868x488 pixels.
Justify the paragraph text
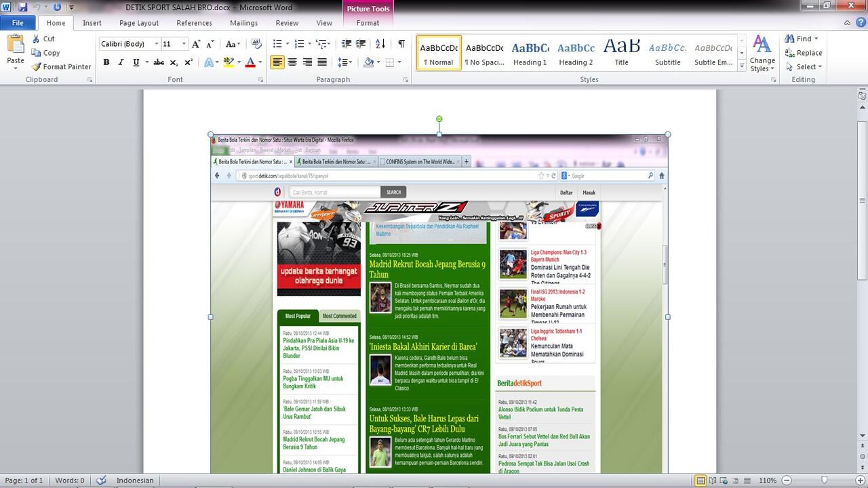(x=322, y=62)
